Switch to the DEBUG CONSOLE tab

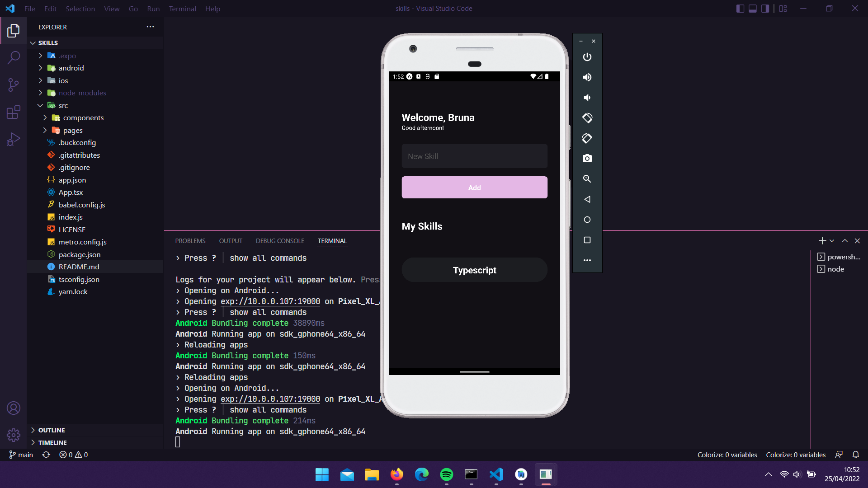click(280, 241)
